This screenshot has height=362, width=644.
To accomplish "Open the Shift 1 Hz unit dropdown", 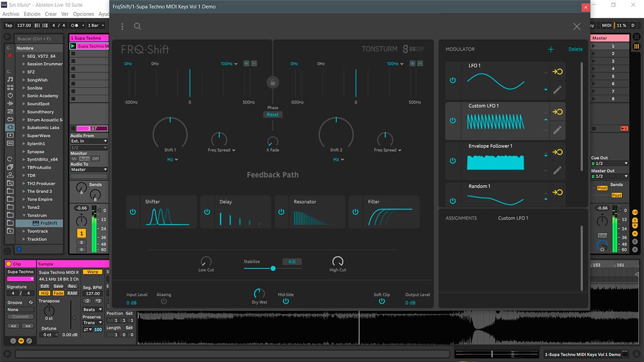I will click(x=172, y=159).
